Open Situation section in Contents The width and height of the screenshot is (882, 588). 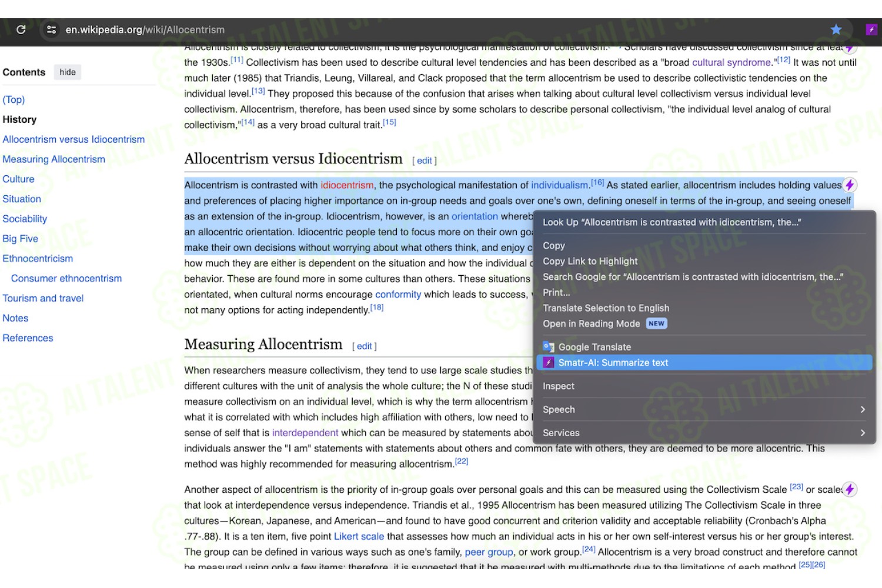point(22,199)
